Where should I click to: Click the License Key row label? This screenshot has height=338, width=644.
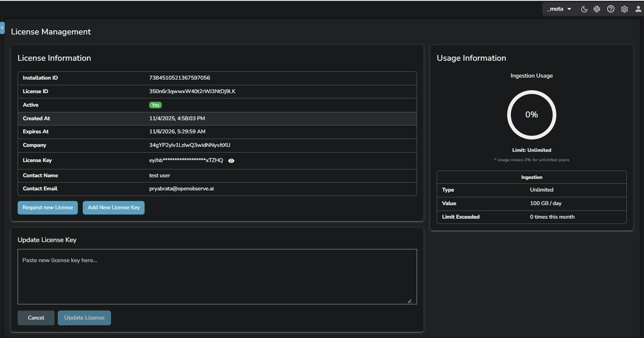pos(37,160)
